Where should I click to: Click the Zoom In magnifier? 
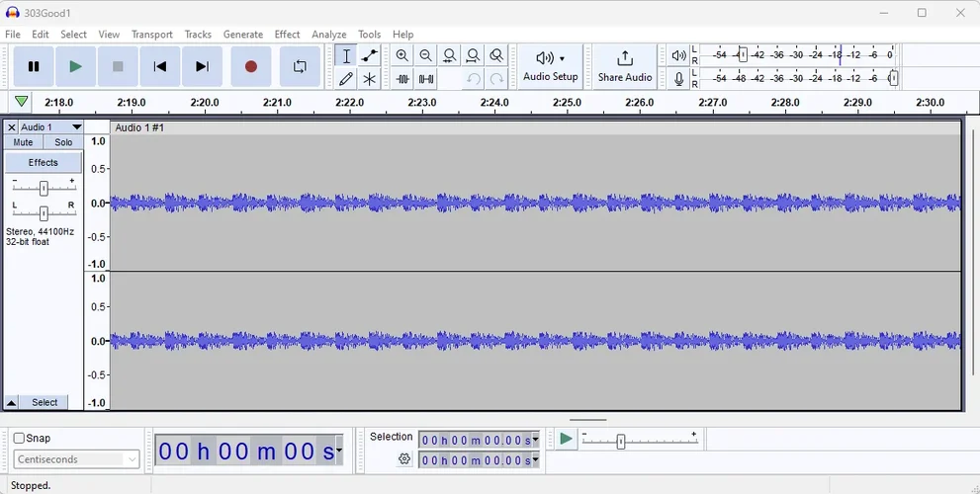pos(402,55)
